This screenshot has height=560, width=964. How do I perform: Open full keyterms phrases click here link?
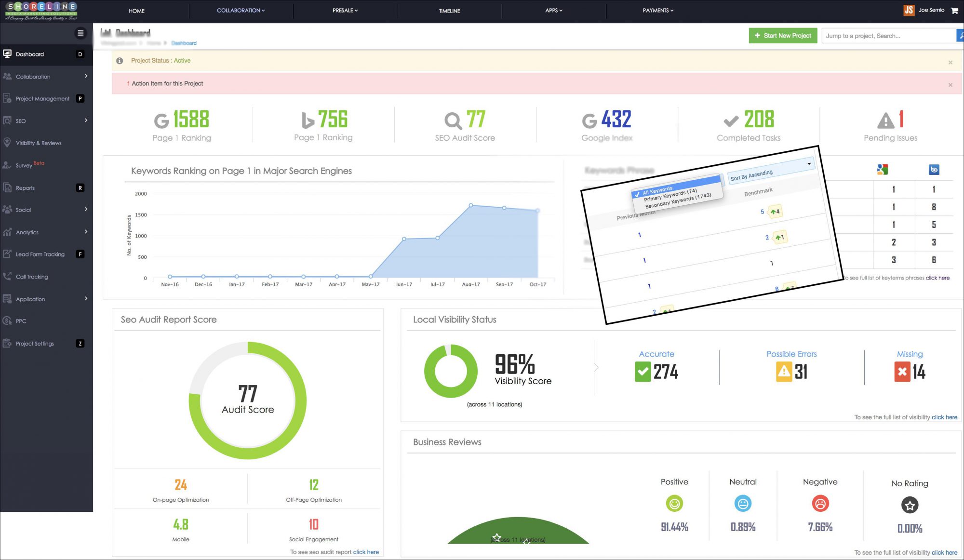(x=937, y=278)
